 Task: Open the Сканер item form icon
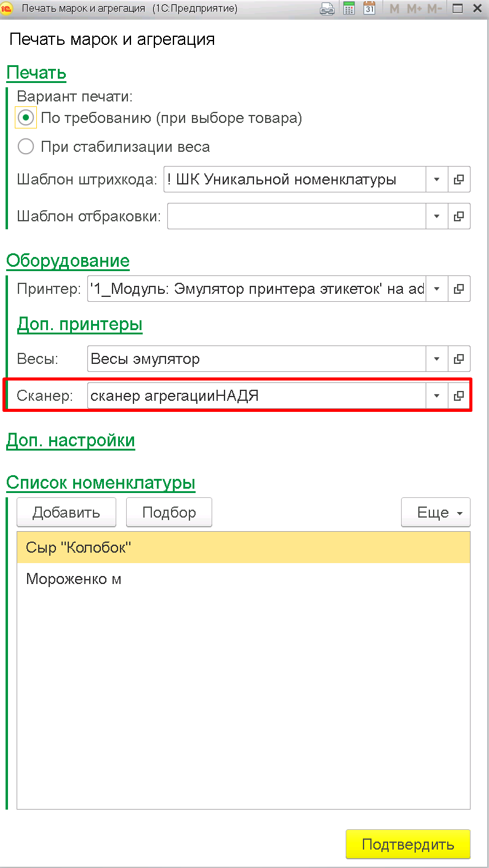pyautogui.click(x=458, y=396)
